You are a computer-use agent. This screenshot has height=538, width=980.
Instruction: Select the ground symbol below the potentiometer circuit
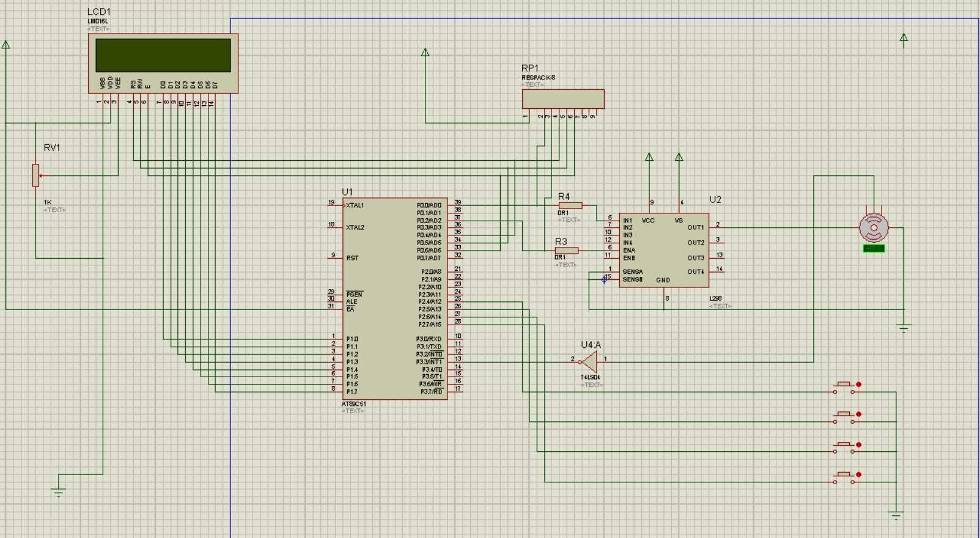click(58, 492)
